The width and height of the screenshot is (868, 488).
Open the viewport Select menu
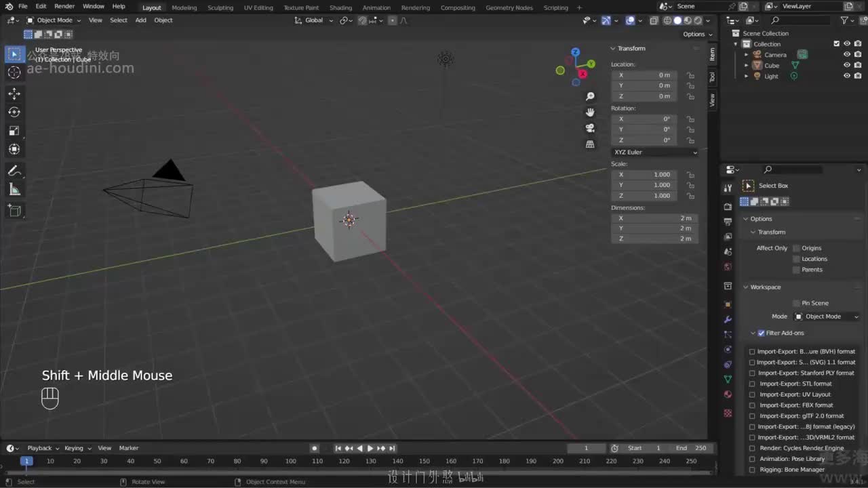tap(119, 20)
